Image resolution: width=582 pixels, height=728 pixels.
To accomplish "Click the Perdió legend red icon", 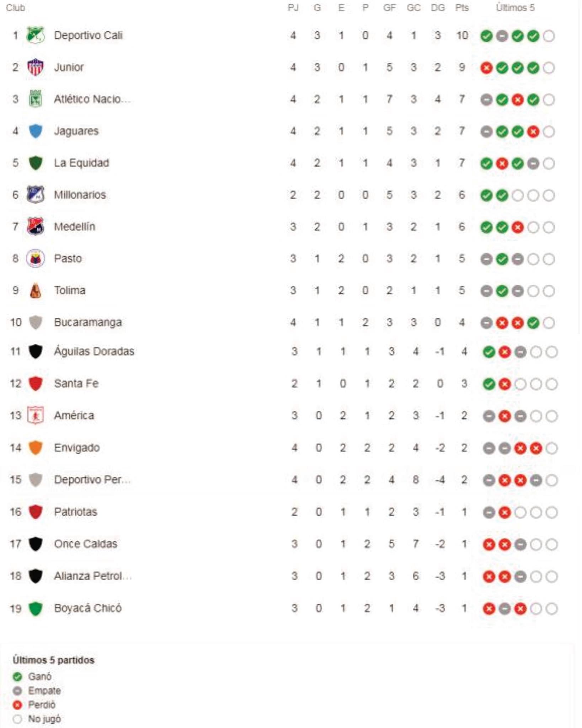I will [17, 705].
